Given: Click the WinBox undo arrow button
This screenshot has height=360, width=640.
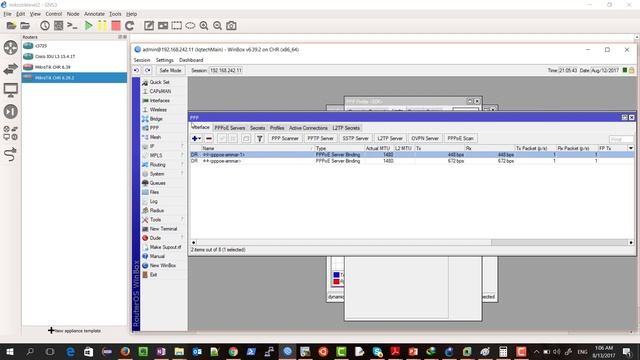Looking at the screenshot, I should point(136,70).
